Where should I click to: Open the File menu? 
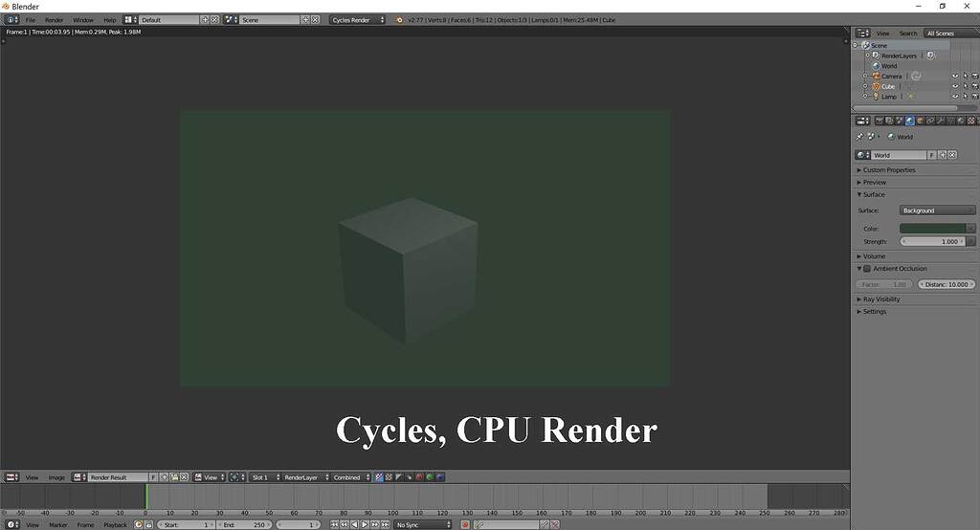pyautogui.click(x=30, y=20)
